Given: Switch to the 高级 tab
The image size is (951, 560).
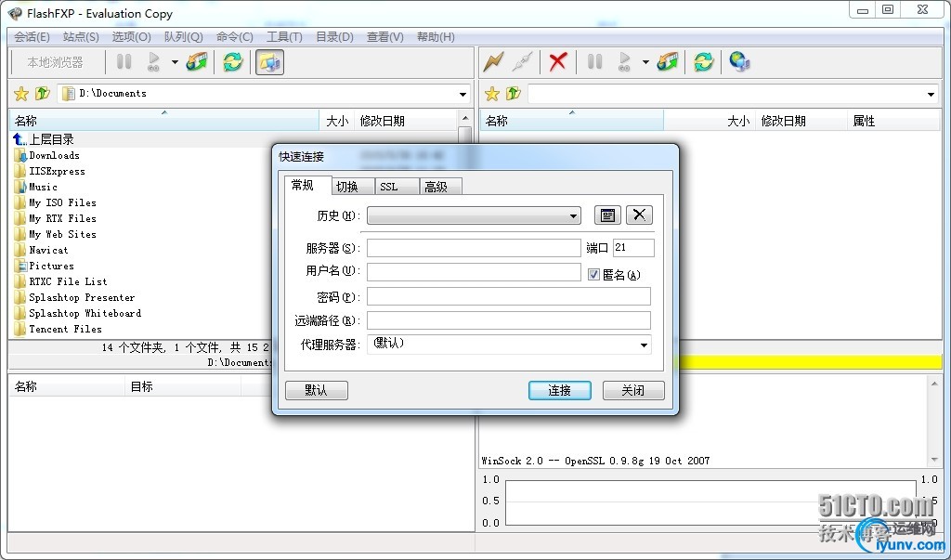Looking at the screenshot, I should [x=441, y=187].
